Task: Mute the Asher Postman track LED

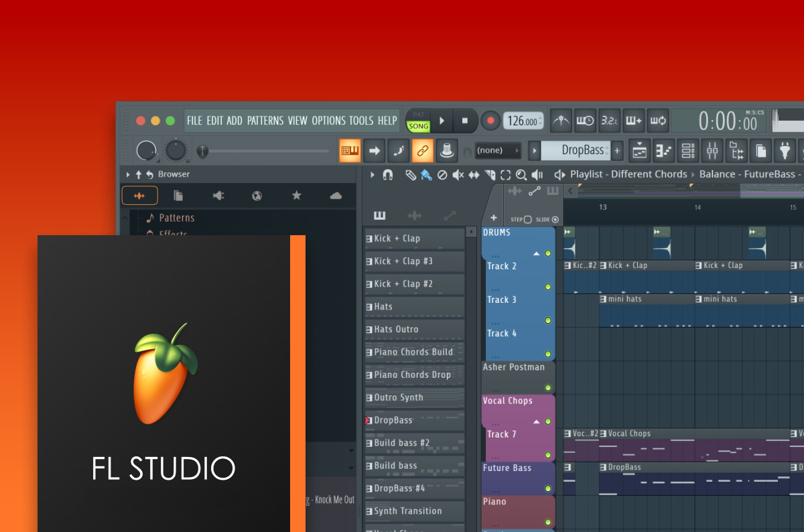Action: (x=547, y=387)
